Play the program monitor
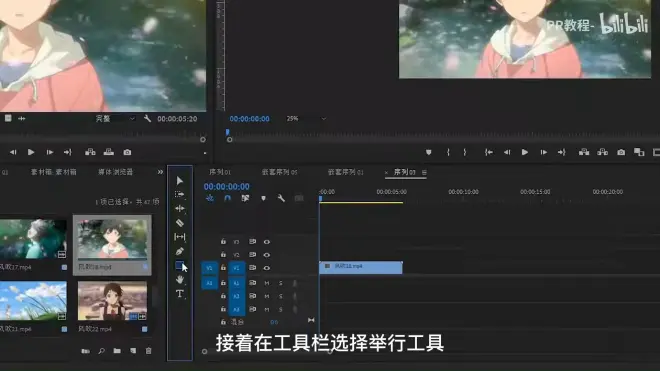Screen dimensions: 660x371 tap(524, 152)
